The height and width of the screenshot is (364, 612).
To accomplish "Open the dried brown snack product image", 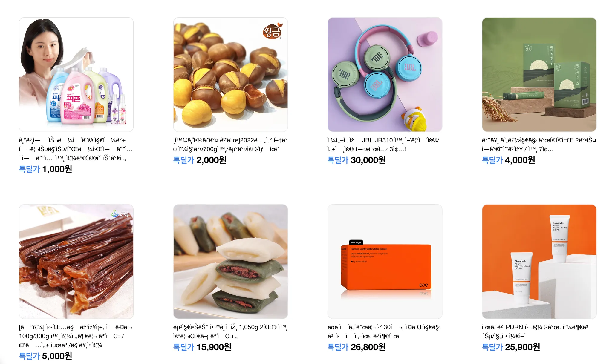I will click(76, 262).
